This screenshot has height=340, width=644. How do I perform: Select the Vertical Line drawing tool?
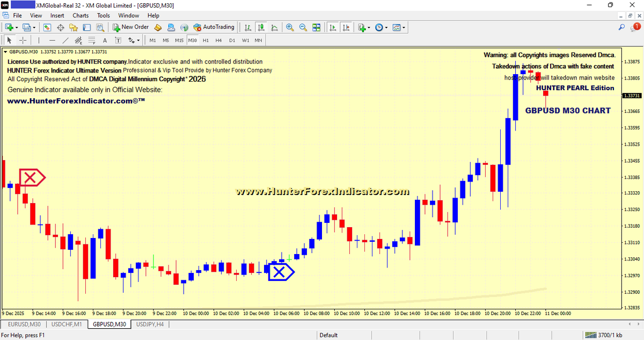click(x=39, y=40)
